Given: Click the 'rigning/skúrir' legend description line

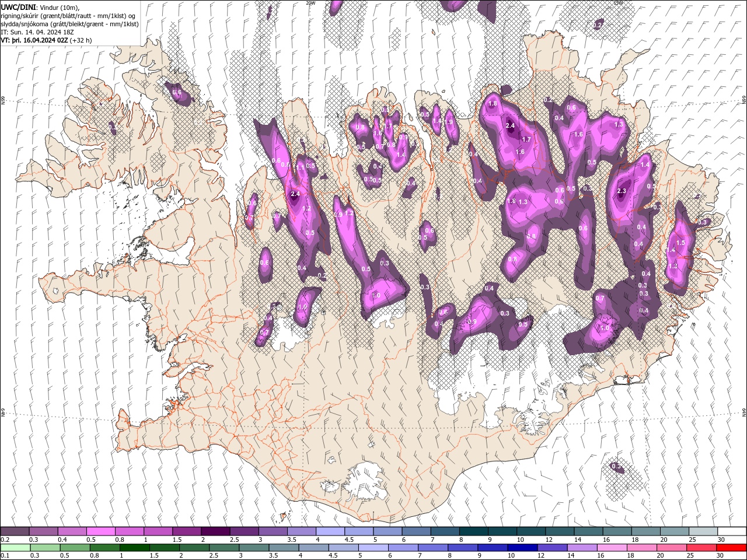Looking at the screenshot, I should (68, 16).
